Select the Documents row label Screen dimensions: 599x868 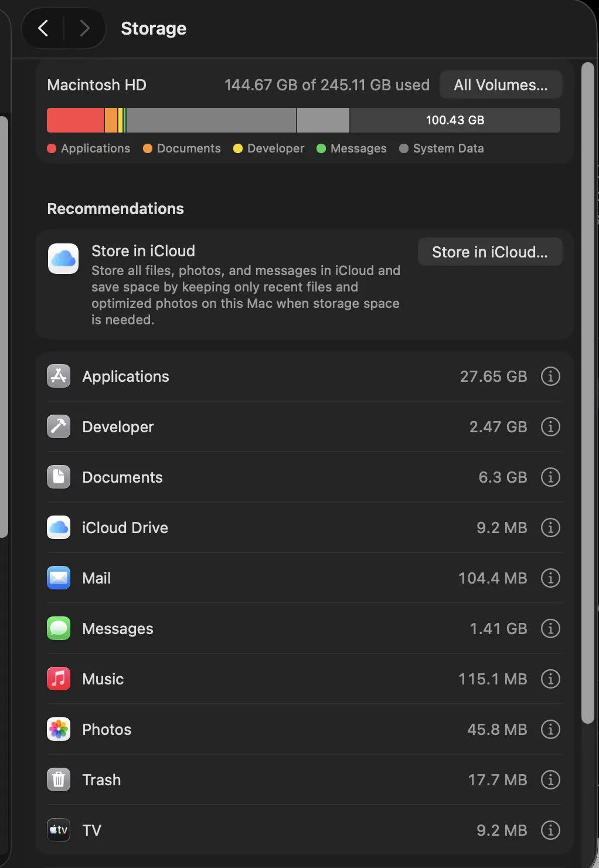122,477
